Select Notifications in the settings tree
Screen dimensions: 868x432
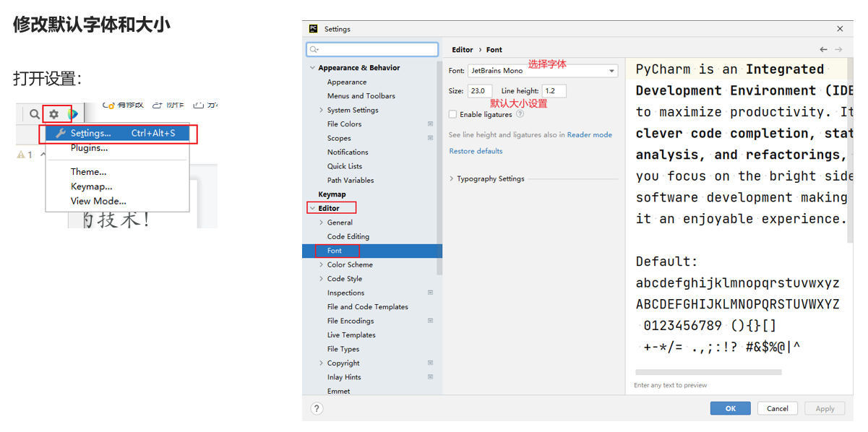point(348,152)
